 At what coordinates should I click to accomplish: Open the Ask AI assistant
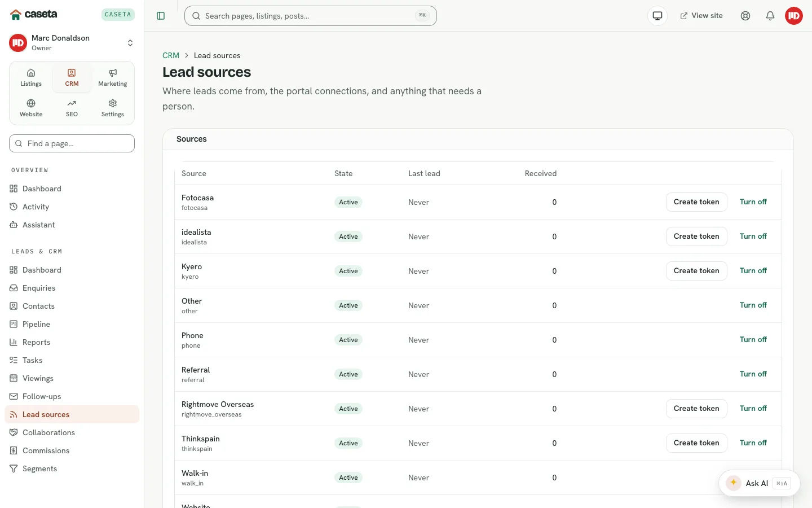click(x=759, y=483)
